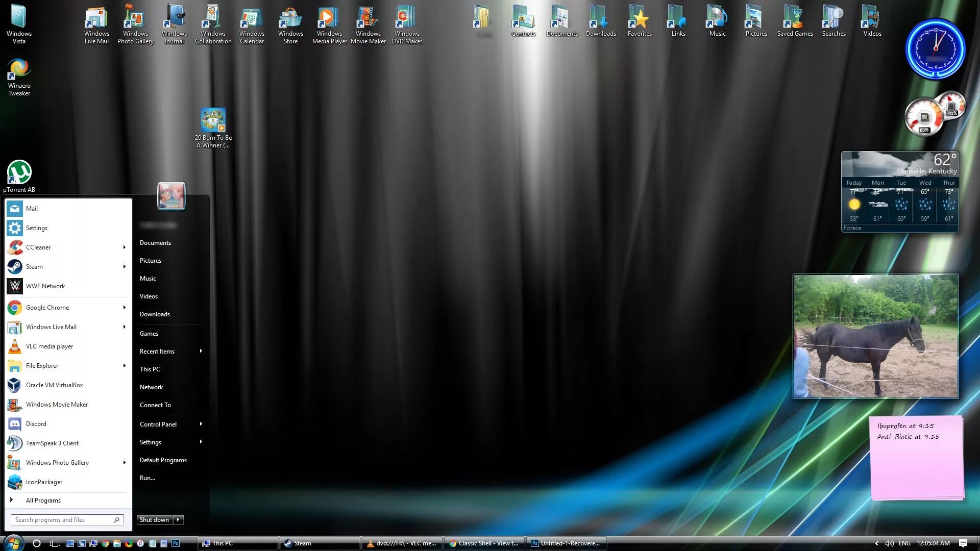Screen dimensions: 980x551
Task: Open iTunes from the taskbar
Action: pyautogui.click(x=140, y=544)
